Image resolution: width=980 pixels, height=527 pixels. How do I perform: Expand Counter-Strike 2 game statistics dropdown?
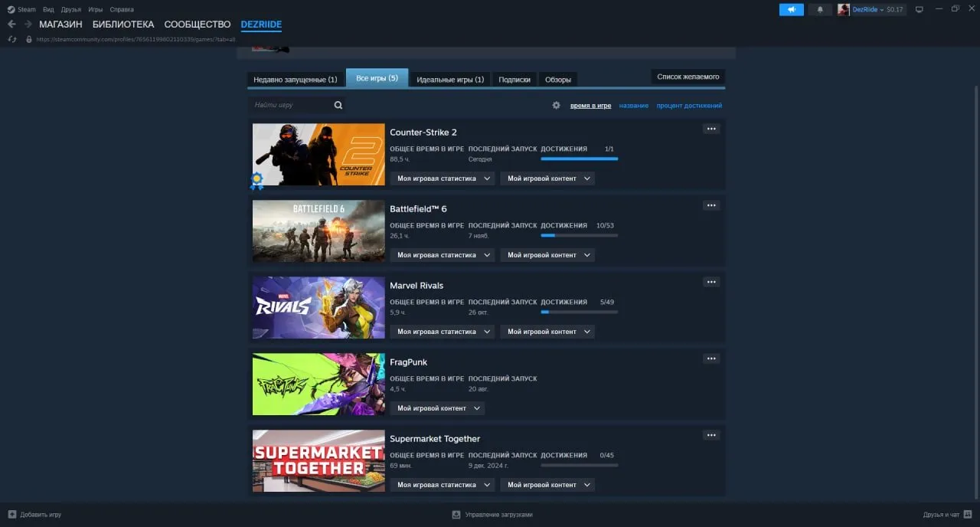[442, 178]
